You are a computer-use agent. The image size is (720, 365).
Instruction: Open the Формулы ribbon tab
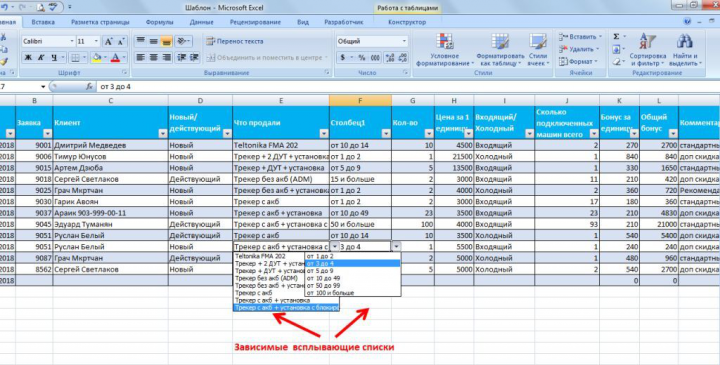click(159, 22)
